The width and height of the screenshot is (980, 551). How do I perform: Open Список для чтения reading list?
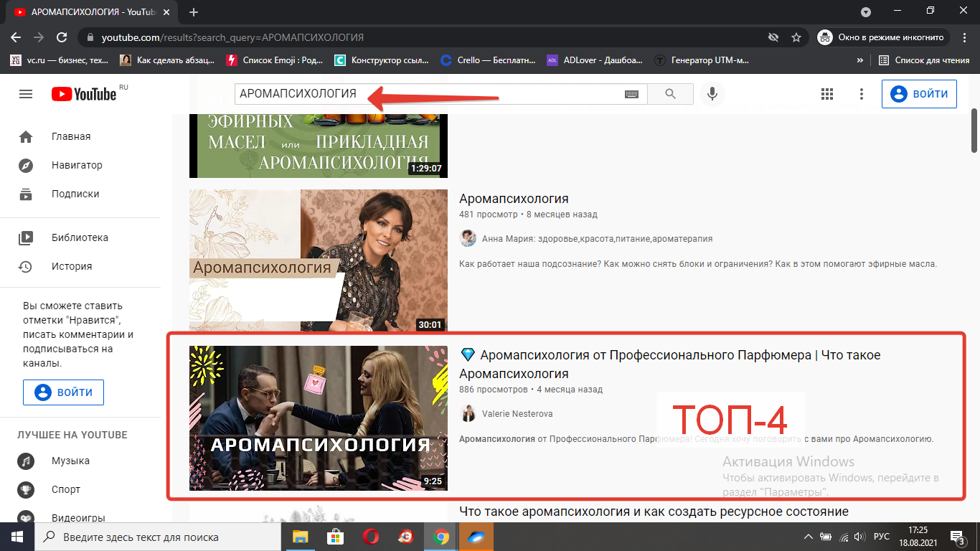point(924,60)
